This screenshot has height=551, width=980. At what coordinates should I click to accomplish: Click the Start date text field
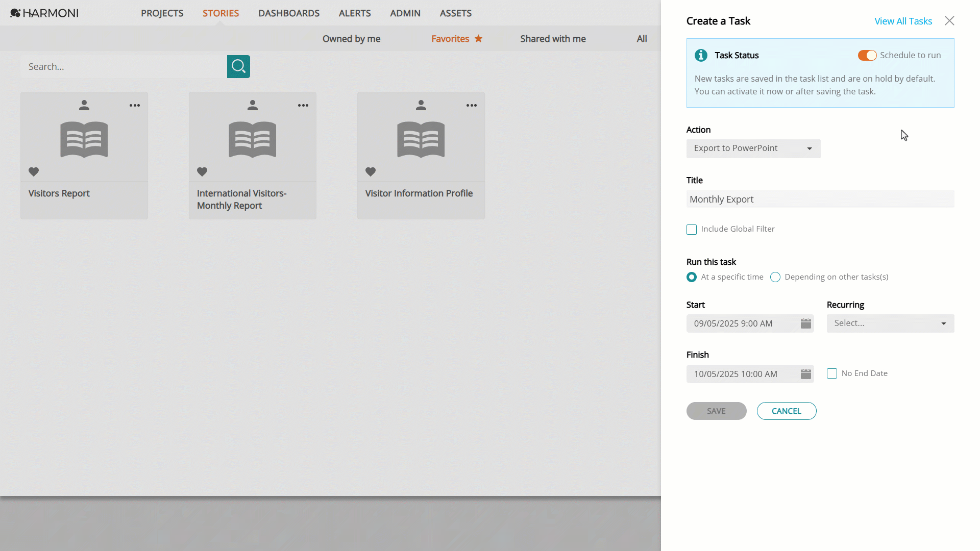pos(743,323)
